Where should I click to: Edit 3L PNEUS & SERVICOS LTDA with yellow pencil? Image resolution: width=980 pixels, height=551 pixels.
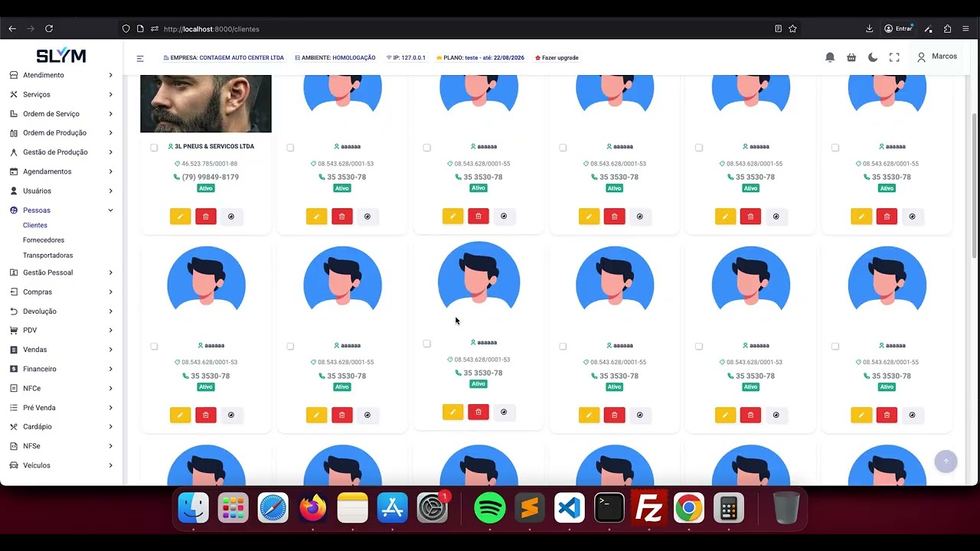click(x=180, y=217)
